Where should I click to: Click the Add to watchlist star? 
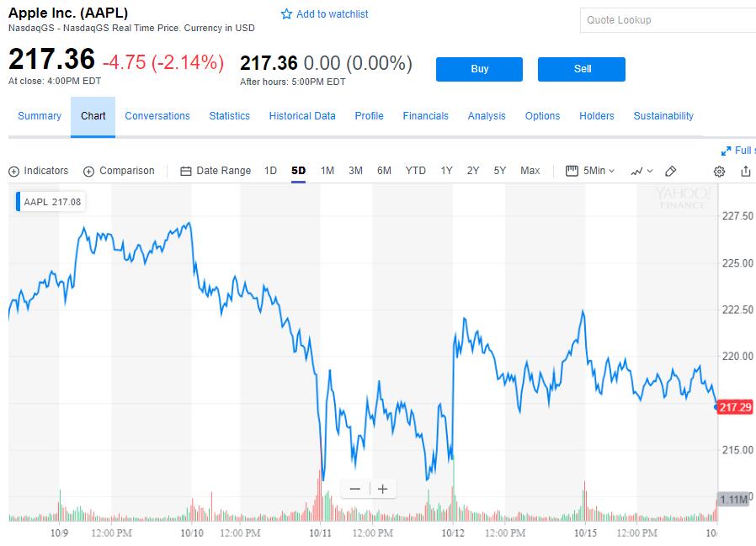point(286,14)
